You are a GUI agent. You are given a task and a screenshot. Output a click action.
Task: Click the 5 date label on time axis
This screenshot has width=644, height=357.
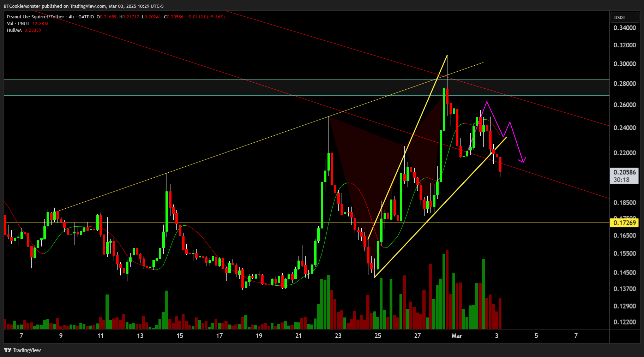coord(536,335)
